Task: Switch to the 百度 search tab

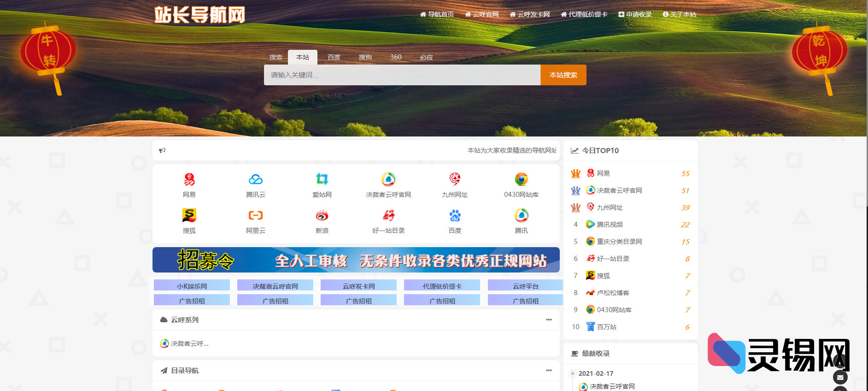Action: (334, 57)
